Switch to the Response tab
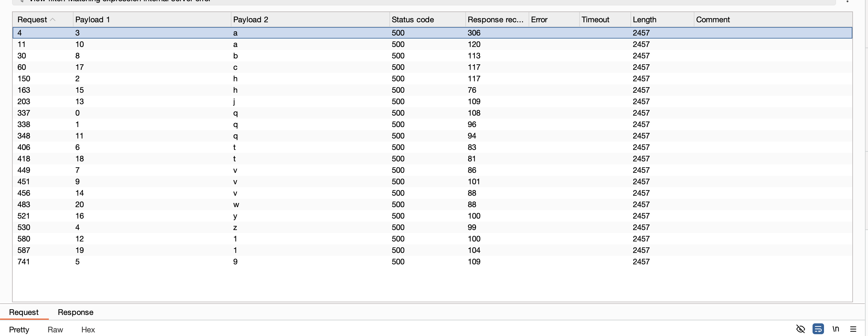The width and height of the screenshot is (868, 336). pos(75,312)
